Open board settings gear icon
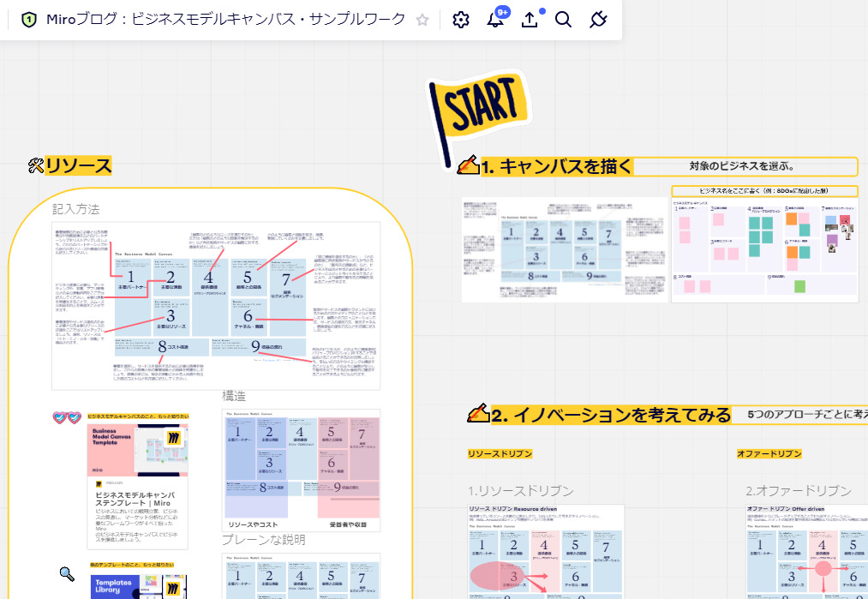 click(x=461, y=20)
